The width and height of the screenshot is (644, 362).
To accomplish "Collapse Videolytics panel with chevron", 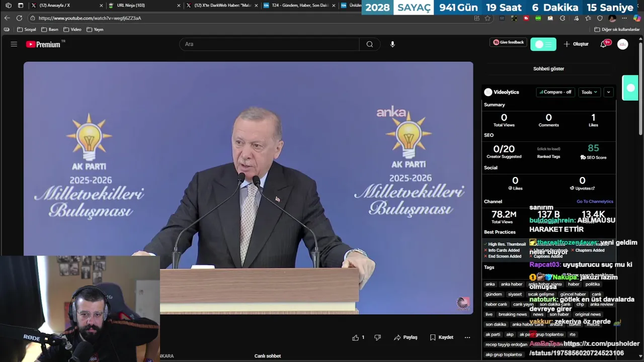I will (608, 92).
